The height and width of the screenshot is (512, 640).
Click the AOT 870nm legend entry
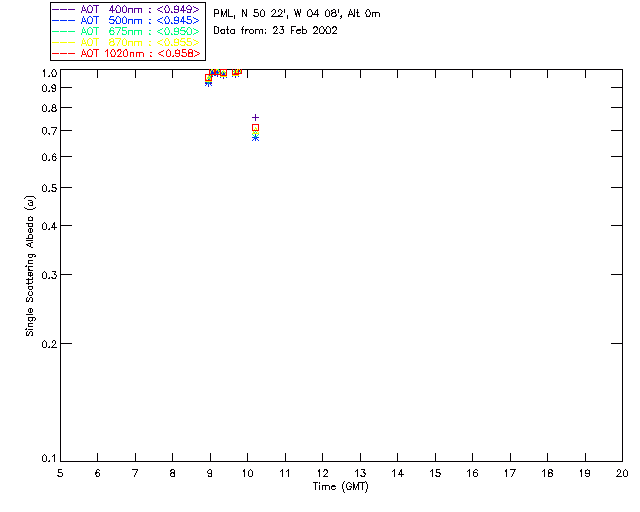(x=126, y=42)
